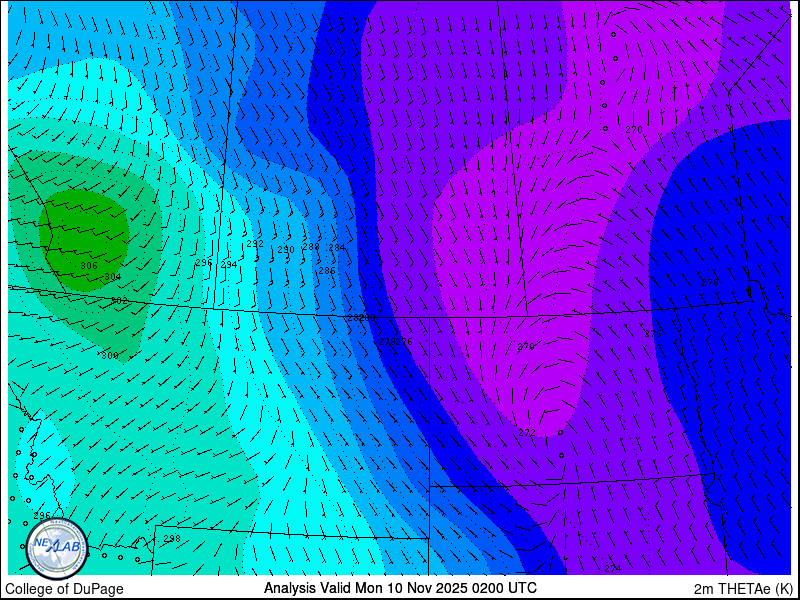Pick the 288 contour label
The image size is (800, 600).
[311, 246]
